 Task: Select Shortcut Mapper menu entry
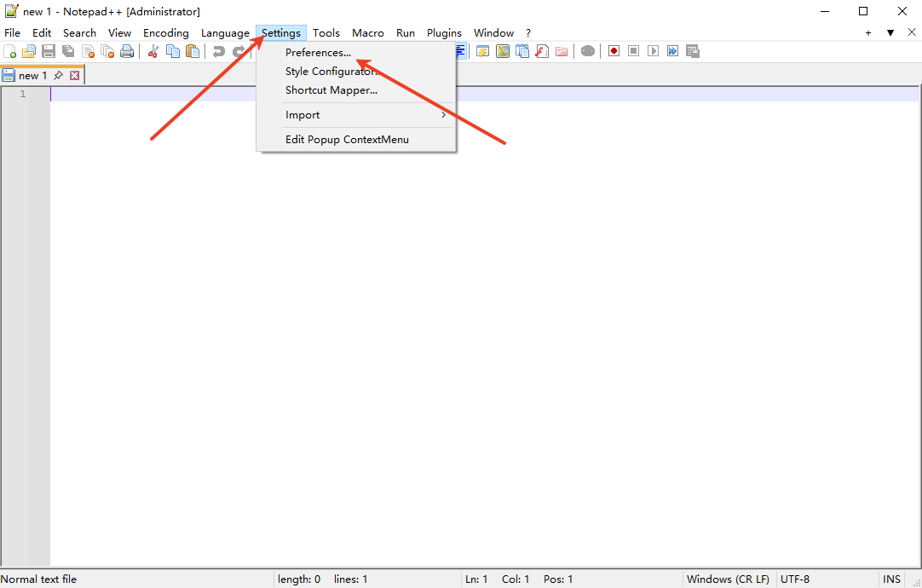click(x=331, y=90)
